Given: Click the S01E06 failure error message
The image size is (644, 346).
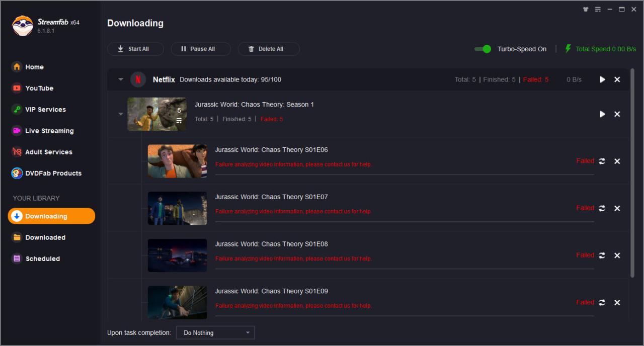Looking at the screenshot, I should tap(294, 164).
